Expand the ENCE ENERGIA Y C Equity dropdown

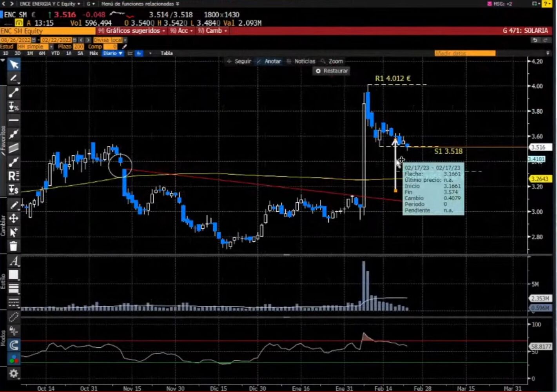click(50, 4)
